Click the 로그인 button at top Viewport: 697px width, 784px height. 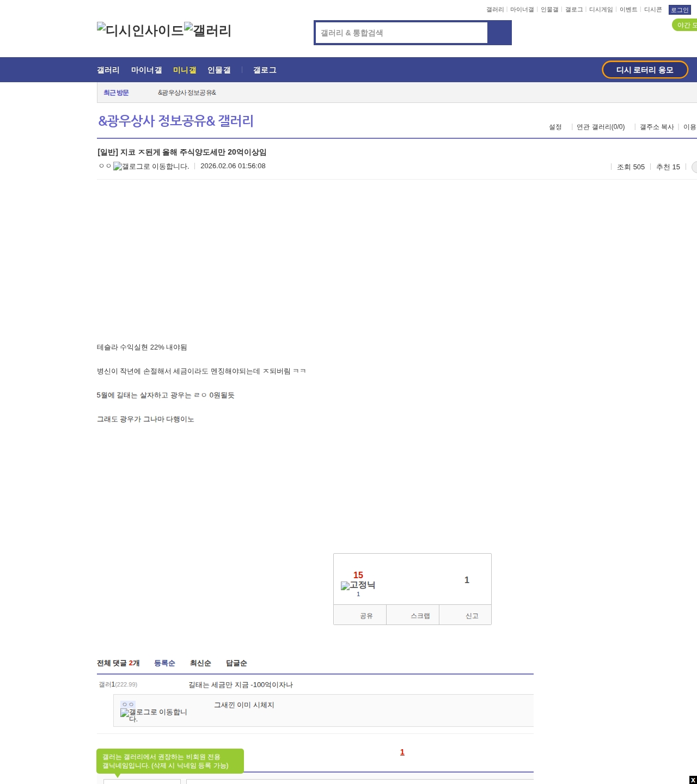click(x=679, y=10)
